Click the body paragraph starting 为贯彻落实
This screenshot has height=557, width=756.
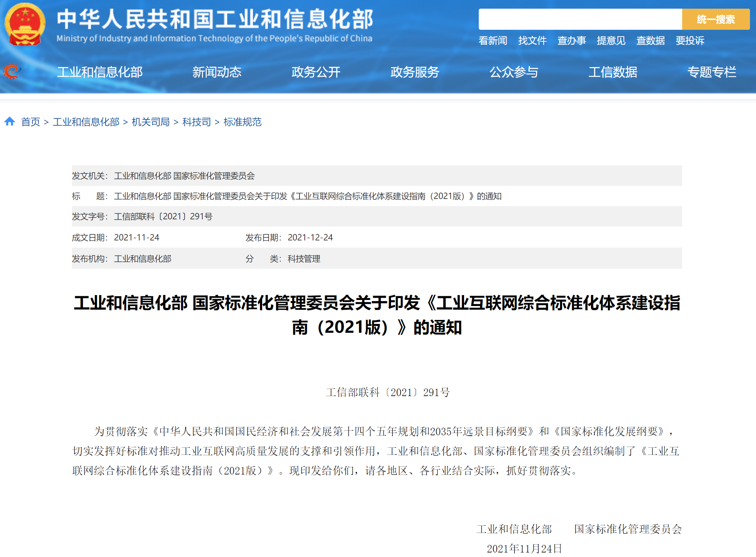click(x=377, y=451)
